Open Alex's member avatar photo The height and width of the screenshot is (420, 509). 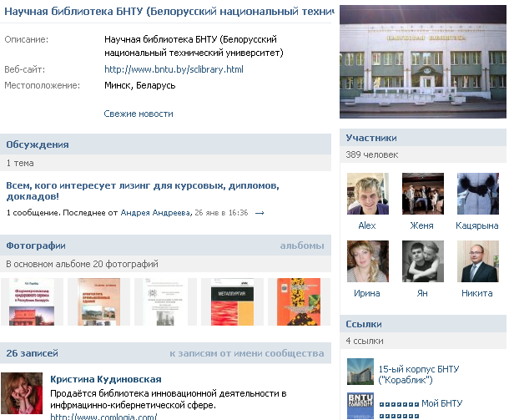click(367, 194)
